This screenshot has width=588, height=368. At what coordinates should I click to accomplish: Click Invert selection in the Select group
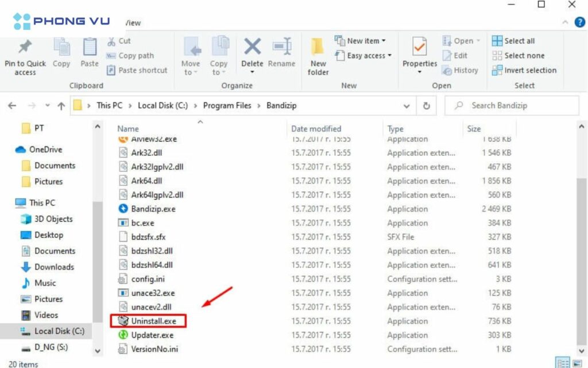point(524,70)
